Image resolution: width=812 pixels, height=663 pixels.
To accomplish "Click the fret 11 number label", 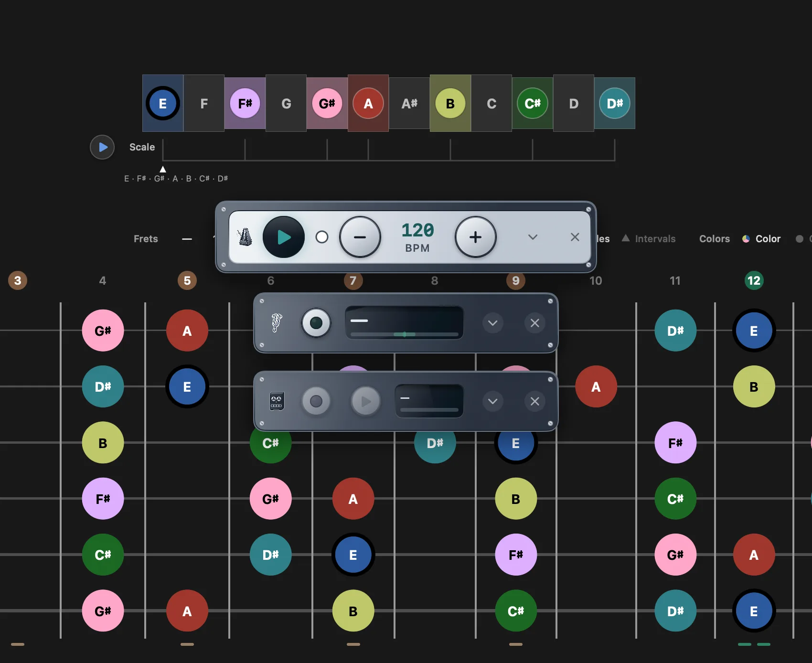I will tap(675, 280).
